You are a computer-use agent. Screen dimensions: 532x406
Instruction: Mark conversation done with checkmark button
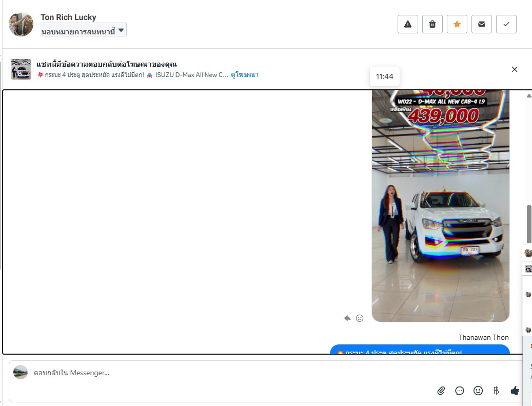click(x=506, y=24)
